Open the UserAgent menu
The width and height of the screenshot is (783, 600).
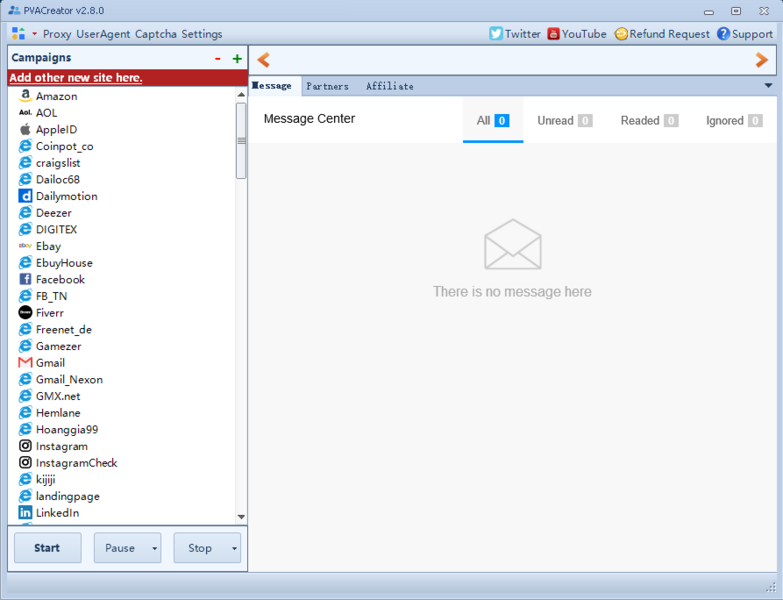103,34
